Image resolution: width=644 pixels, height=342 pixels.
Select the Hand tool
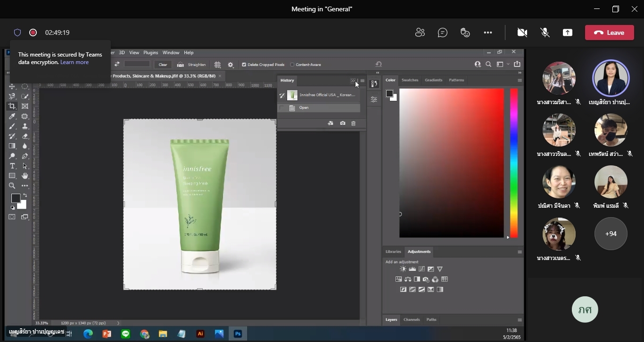(25, 176)
